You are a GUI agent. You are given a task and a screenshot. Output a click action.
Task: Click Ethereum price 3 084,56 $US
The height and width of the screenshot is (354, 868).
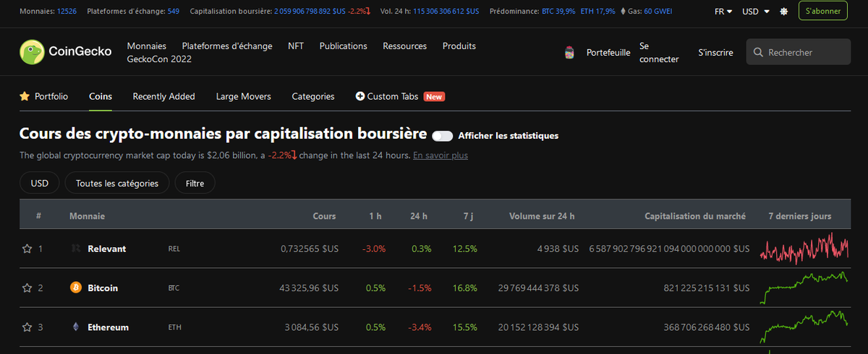[x=312, y=327]
